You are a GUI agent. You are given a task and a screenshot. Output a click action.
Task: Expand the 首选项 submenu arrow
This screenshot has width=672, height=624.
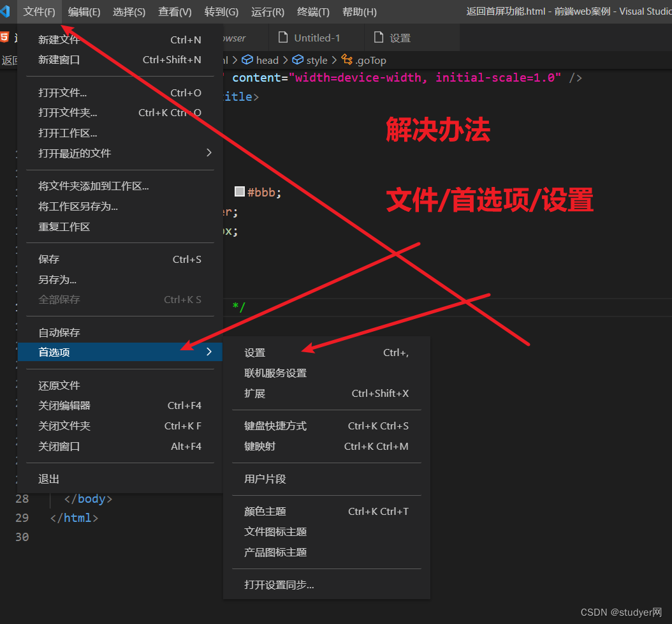(x=208, y=352)
